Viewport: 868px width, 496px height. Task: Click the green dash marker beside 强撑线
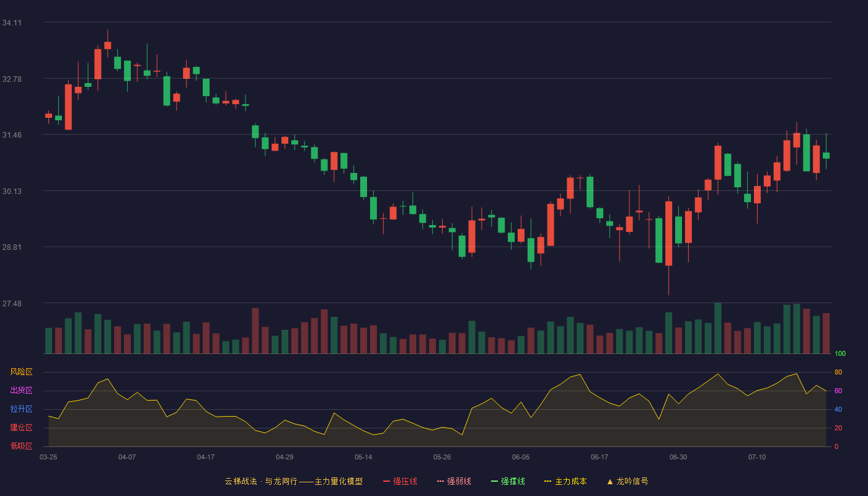click(x=494, y=481)
